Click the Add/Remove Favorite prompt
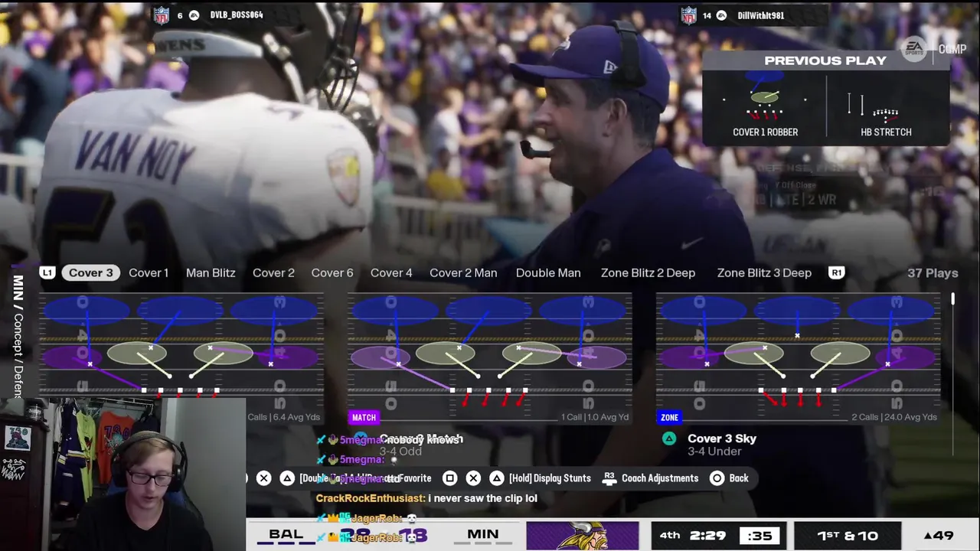The height and width of the screenshot is (551, 980). tap(365, 478)
